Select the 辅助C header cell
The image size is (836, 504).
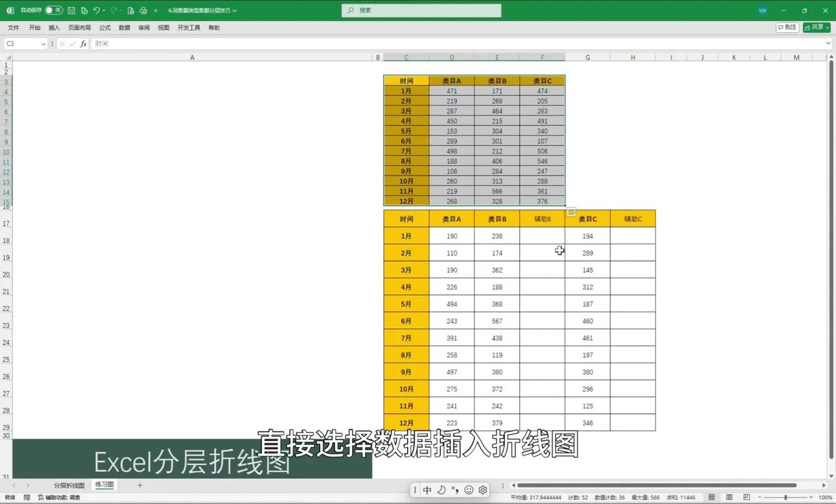tap(633, 219)
